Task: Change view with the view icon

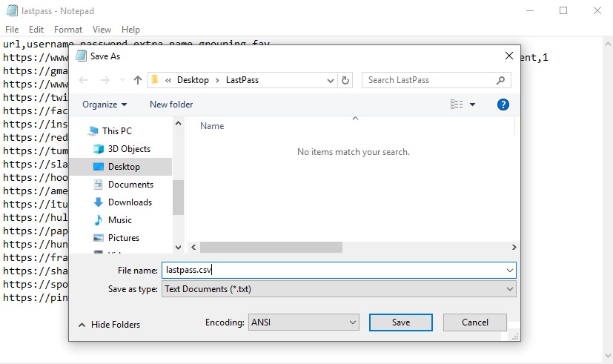Action: click(x=457, y=105)
